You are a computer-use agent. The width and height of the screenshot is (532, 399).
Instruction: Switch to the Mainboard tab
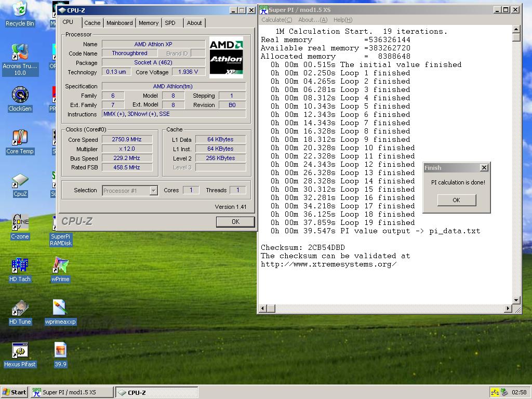point(119,23)
